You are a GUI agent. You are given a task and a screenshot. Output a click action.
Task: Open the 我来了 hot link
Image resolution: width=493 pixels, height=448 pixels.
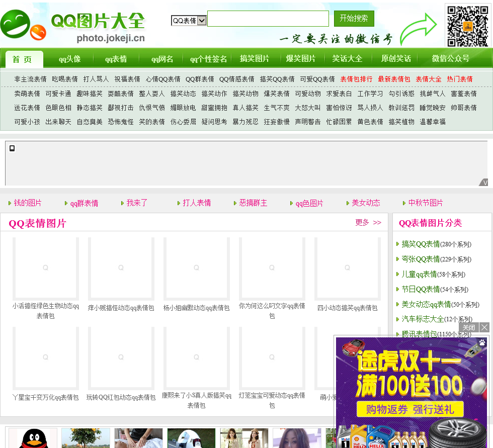pyautogui.click(x=137, y=203)
